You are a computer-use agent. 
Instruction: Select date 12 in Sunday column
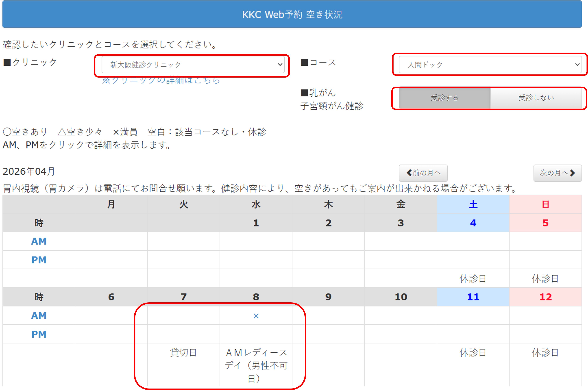point(545,297)
